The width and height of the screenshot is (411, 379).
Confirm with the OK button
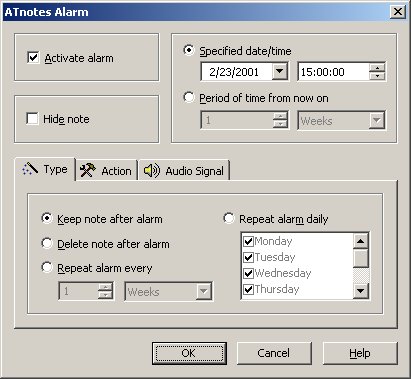(189, 353)
